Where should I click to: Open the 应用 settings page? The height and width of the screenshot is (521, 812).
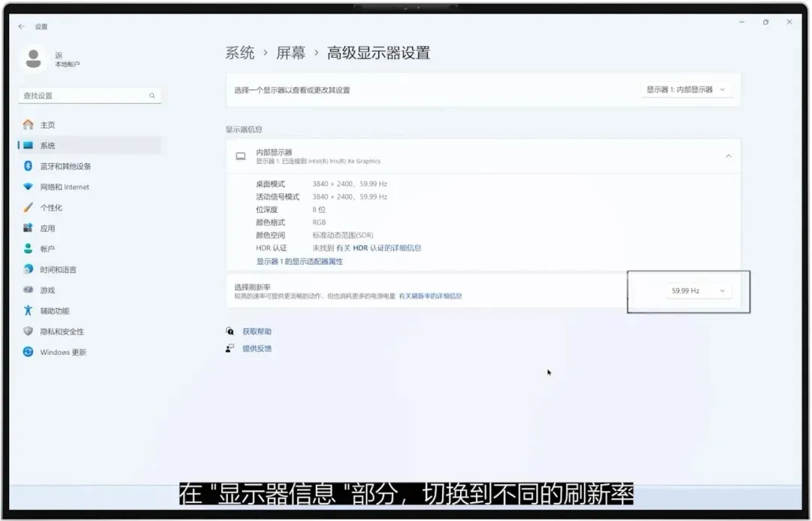point(39,228)
